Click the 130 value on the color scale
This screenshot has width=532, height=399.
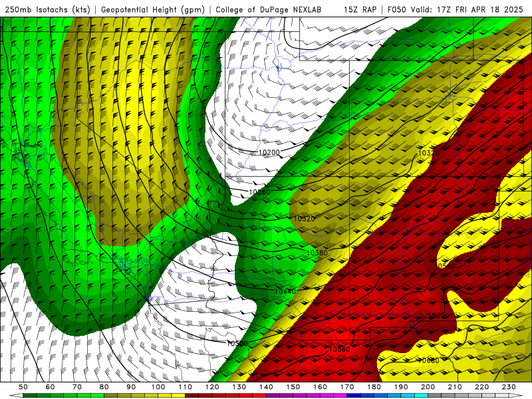[239, 387]
